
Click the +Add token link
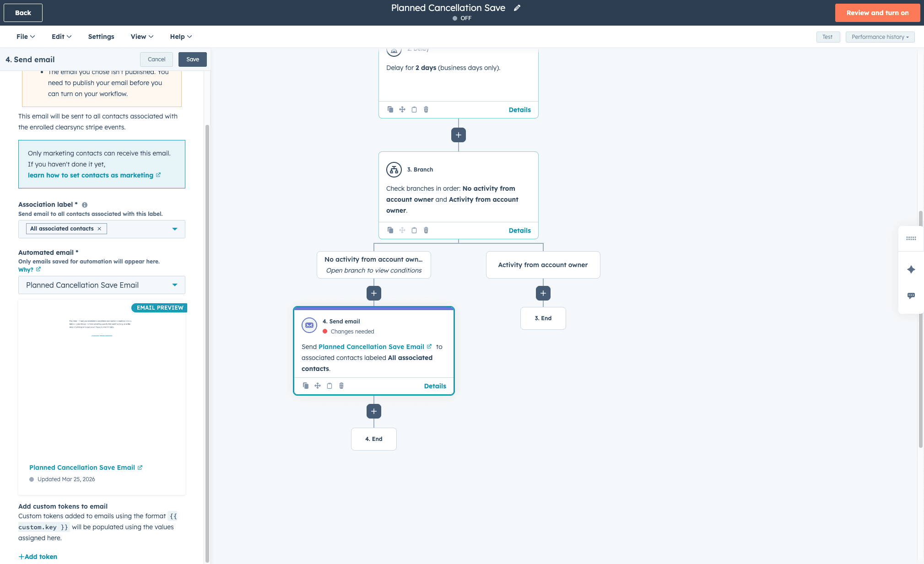[x=38, y=557]
